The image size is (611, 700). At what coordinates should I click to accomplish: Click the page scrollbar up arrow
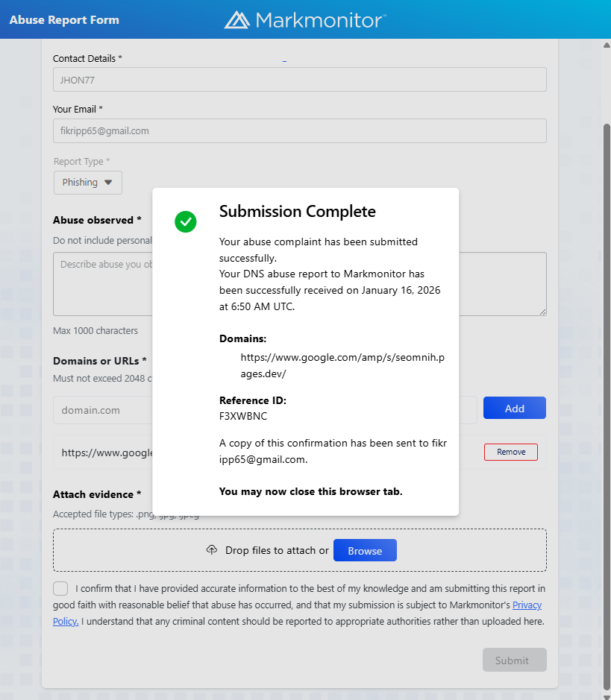click(x=607, y=45)
